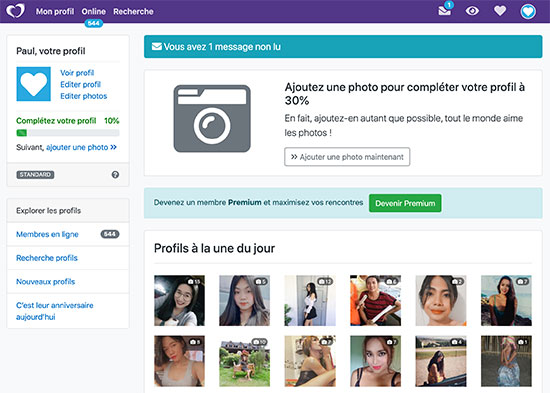Open second-row profile thumbnail with 1 photo
This screenshot has width=550, height=393.
[x=506, y=361]
